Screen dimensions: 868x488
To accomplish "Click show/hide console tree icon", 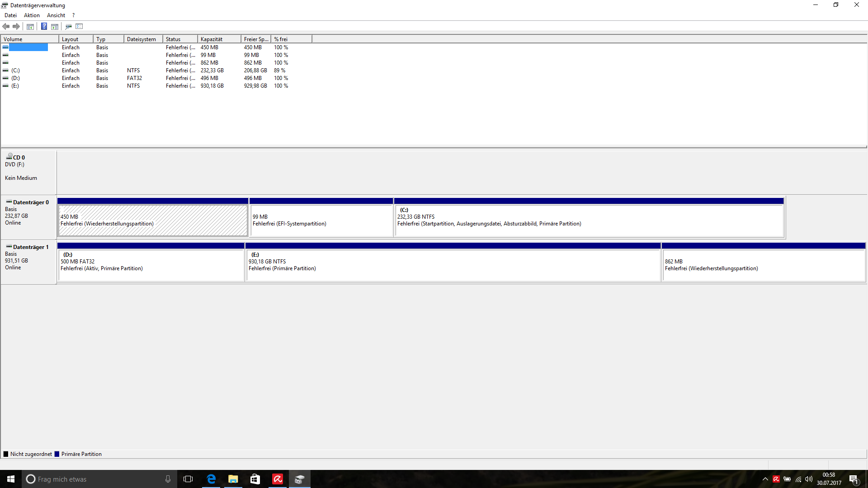I will pos(30,26).
